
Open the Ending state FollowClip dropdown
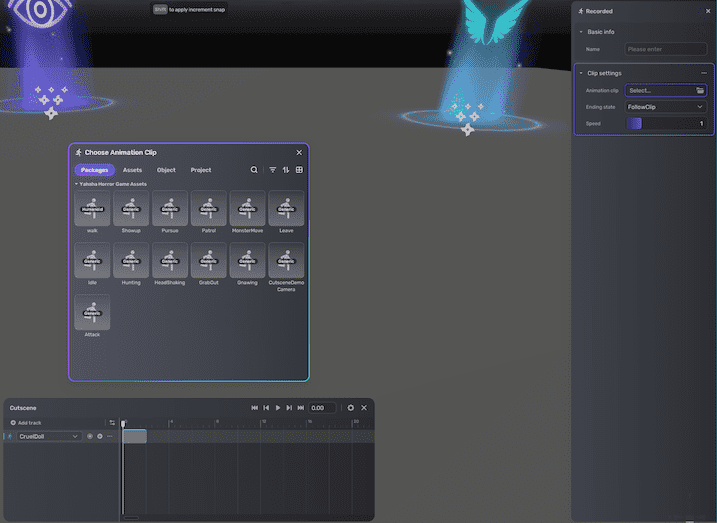point(665,107)
